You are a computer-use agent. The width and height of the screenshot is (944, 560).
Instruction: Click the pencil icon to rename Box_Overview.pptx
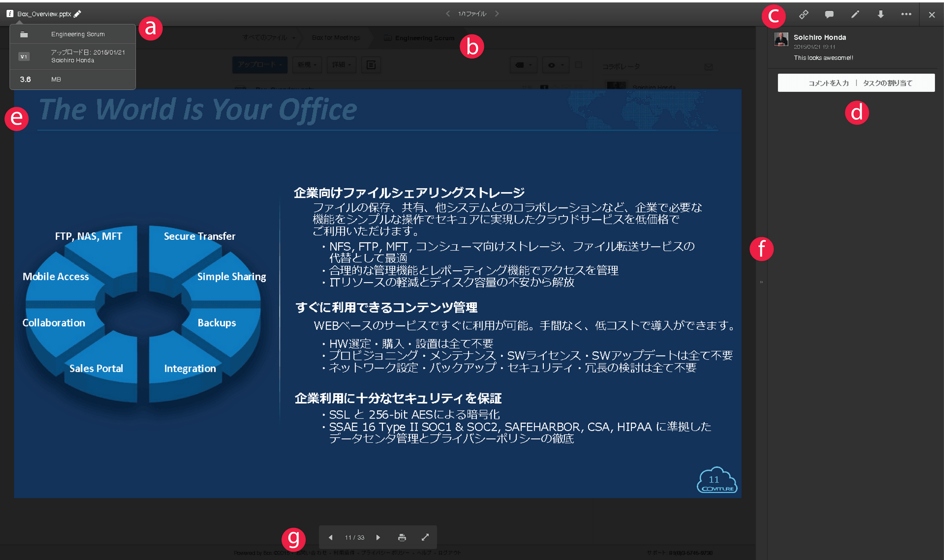click(x=78, y=13)
